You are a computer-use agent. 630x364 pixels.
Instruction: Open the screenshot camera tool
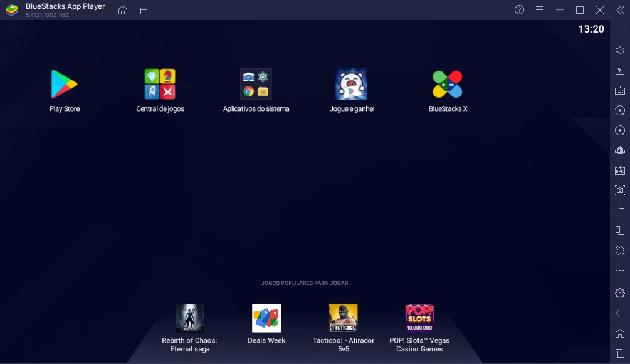[620, 190]
